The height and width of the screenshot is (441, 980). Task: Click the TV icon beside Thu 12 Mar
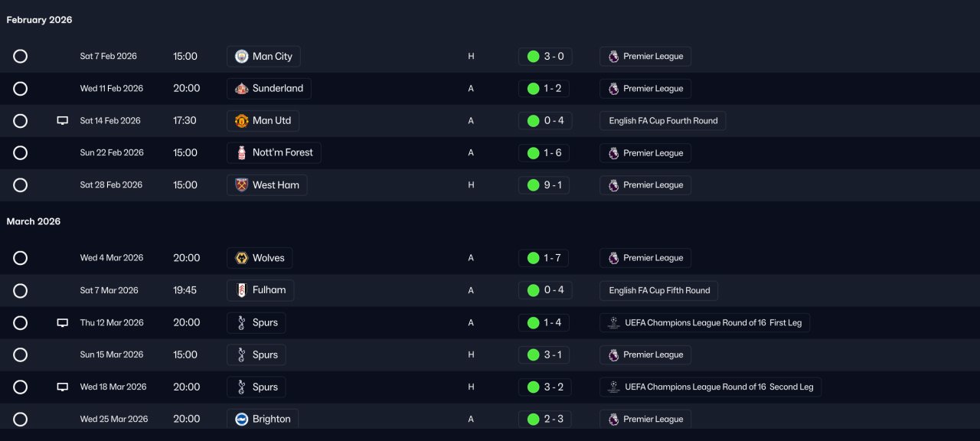pyautogui.click(x=63, y=323)
